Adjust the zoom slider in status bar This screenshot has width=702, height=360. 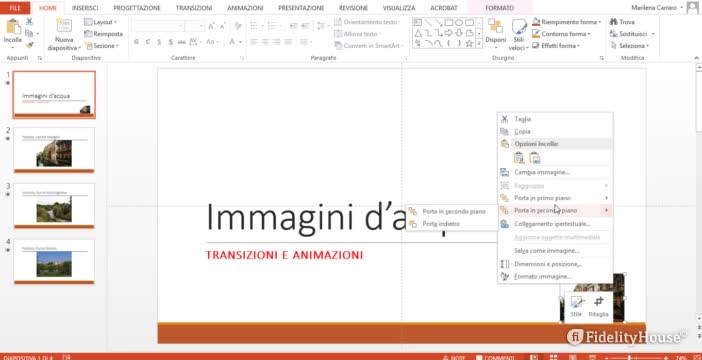[x=630, y=357]
